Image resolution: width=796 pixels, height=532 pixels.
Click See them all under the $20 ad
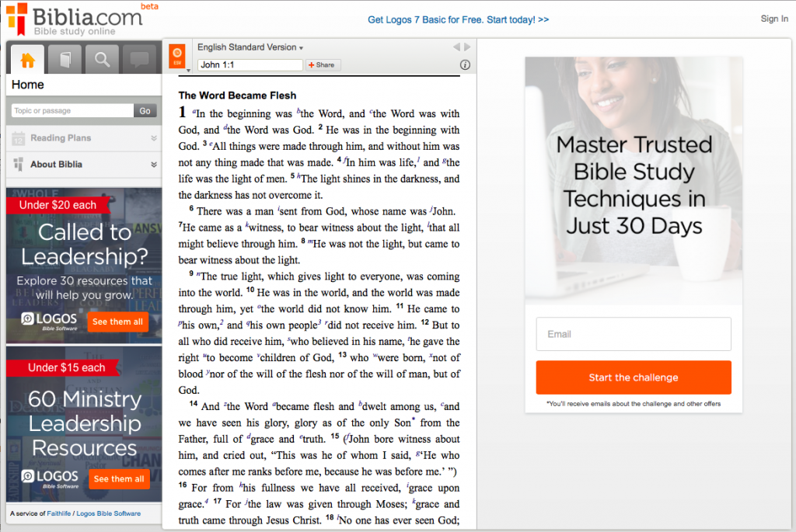(117, 322)
